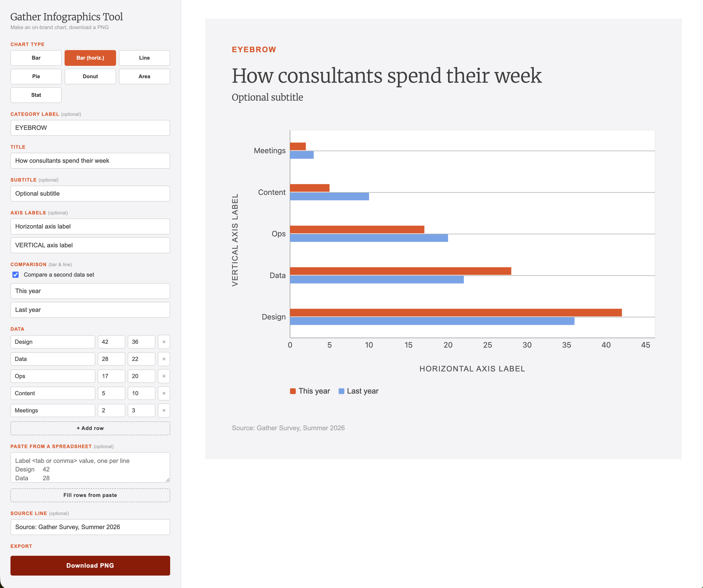Click the blue Content bar in chart
703x588 pixels.
tap(329, 196)
